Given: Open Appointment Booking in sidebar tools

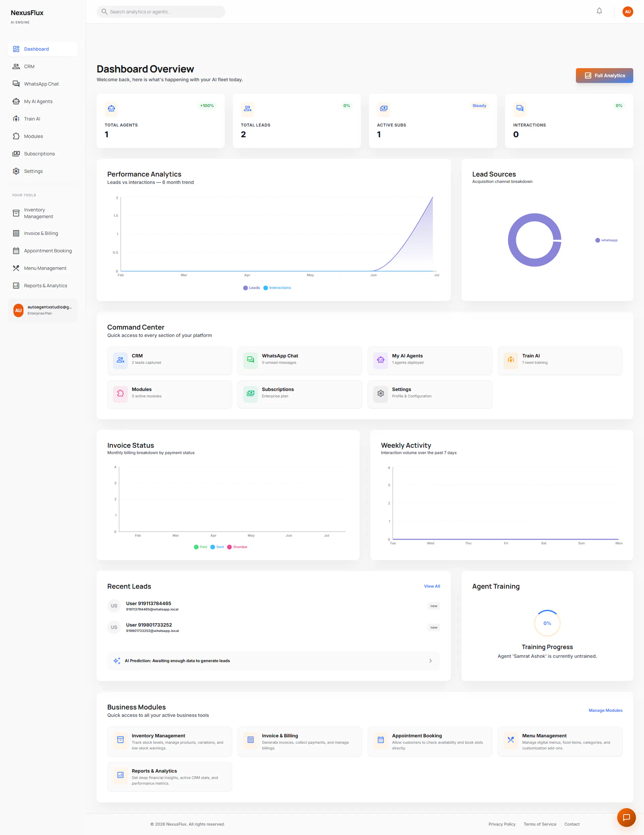Looking at the screenshot, I should [x=43, y=251].
